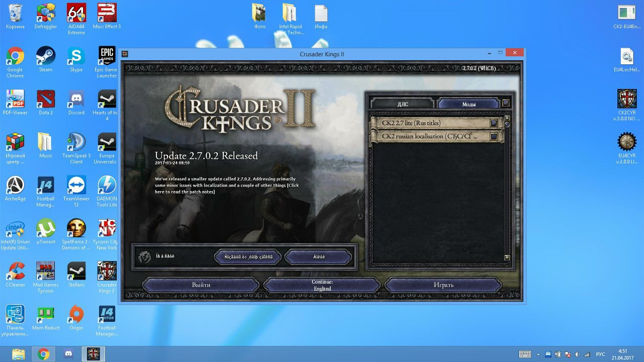Click the РУС language indicator in the tray
The height and width of the screenshot is (362, 644).
tap(600, 354)
